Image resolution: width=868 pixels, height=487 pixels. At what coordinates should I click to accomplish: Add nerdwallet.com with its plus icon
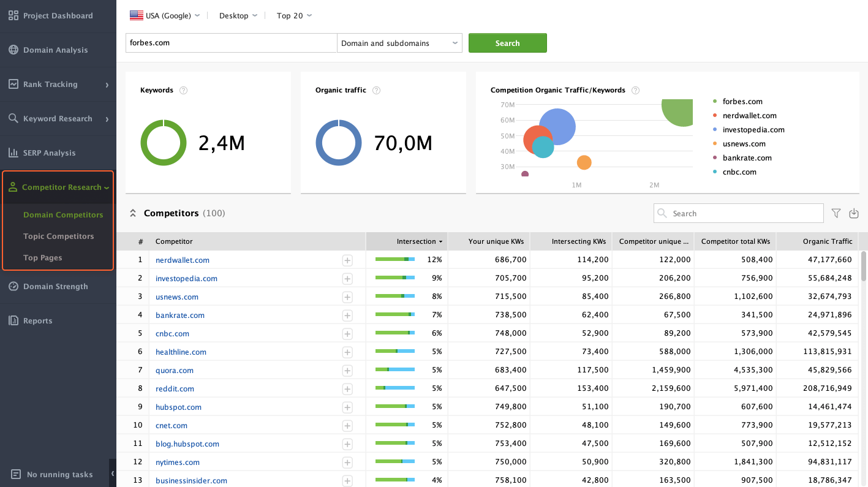pyautogui.click(x=347, y=260)
